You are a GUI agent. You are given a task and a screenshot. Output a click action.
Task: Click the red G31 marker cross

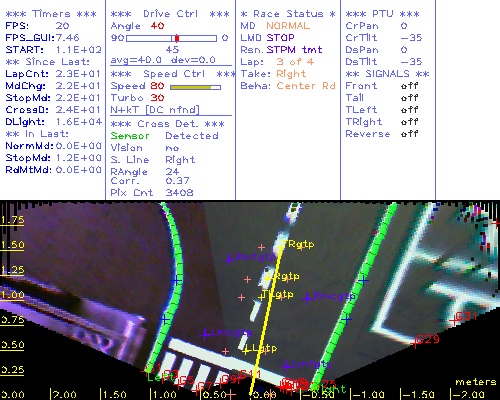pos(454,320)
